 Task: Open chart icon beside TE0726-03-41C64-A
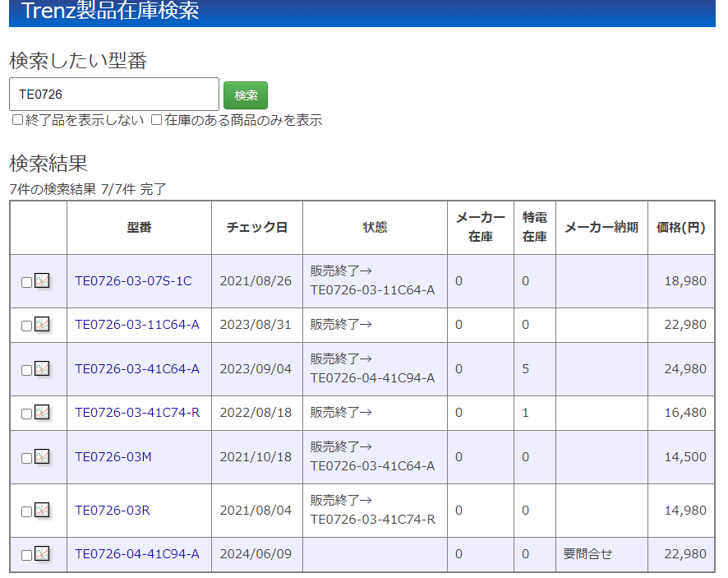point(42,369)
